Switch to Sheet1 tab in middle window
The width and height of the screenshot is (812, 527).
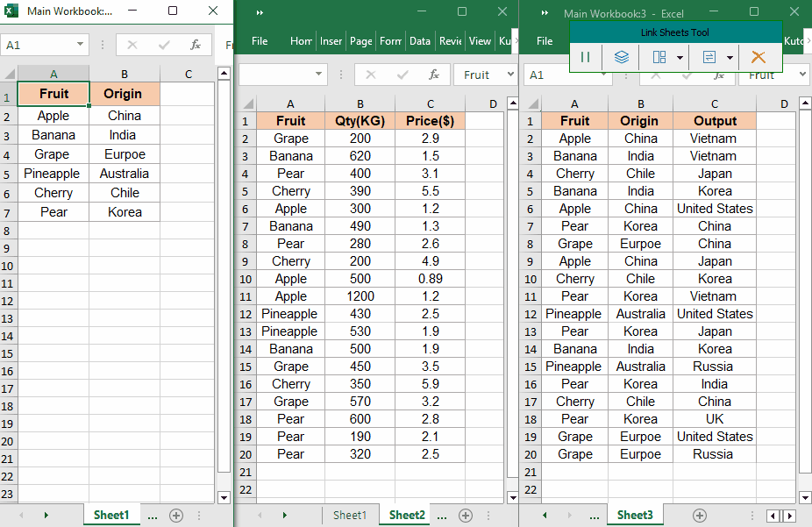349,515
